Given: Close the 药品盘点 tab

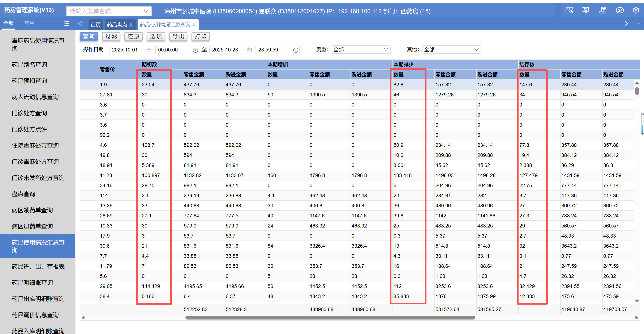Looking at the screenshot, I should click(131, 25).
